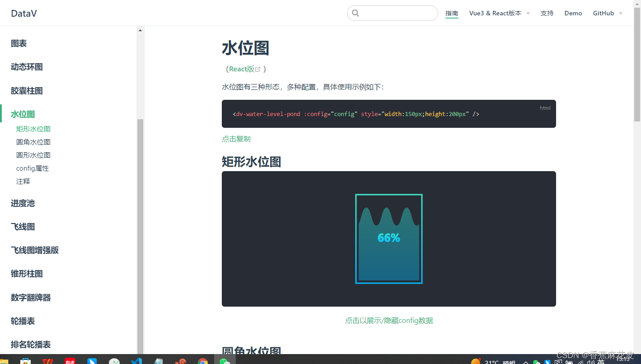Open the React版 link
This screenshot has height=364, width=641.
[242, 69]
